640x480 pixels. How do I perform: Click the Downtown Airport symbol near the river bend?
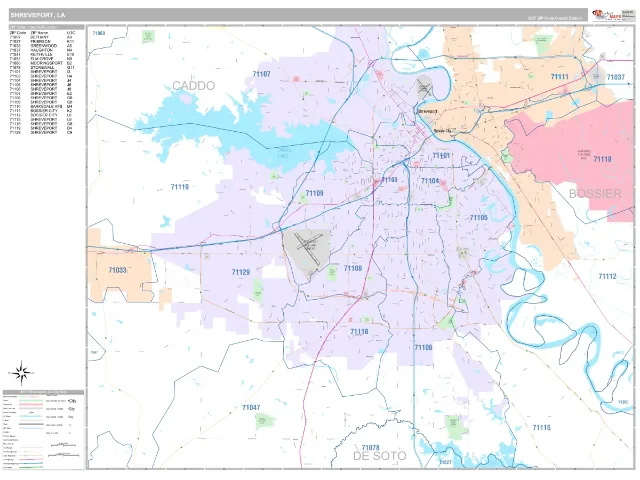[424, 87]
